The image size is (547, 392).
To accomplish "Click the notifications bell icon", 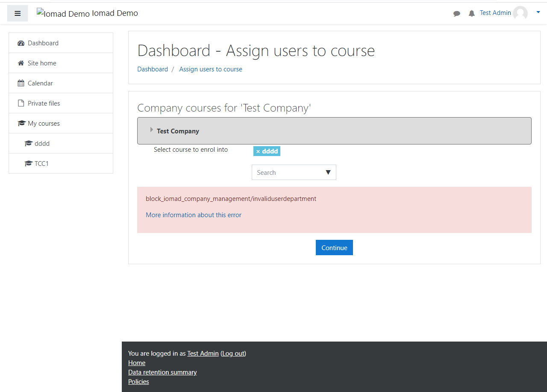I will 471,13.
